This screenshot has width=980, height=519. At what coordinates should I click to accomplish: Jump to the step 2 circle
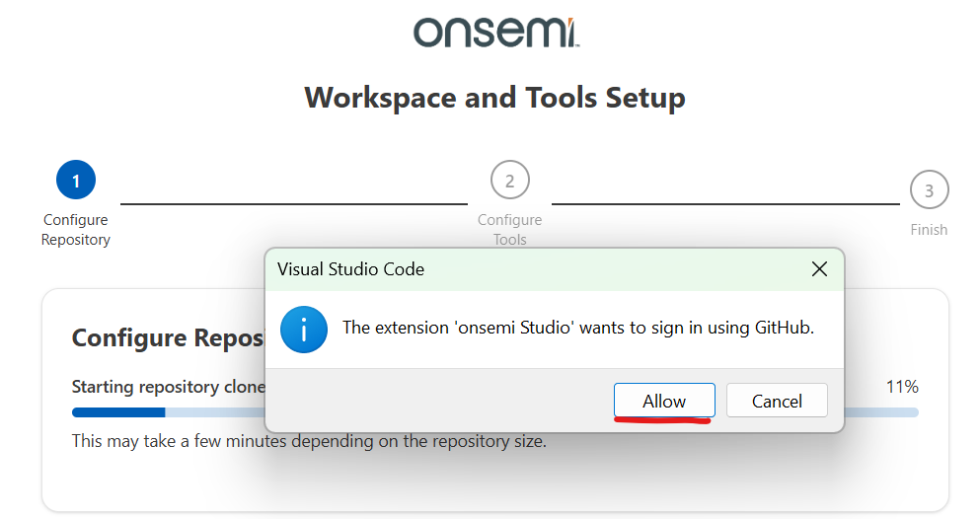[x=509, y=181]
